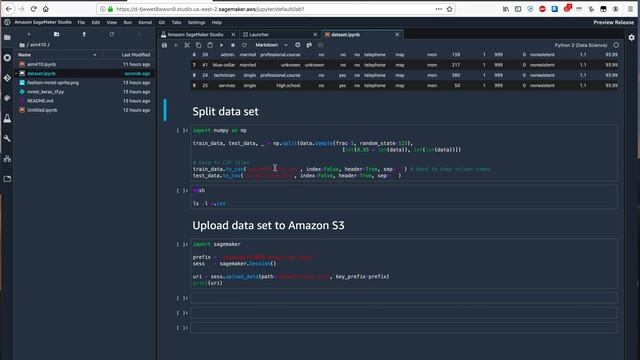
Task: Open the Settings menu
Action: coord(196,22)
